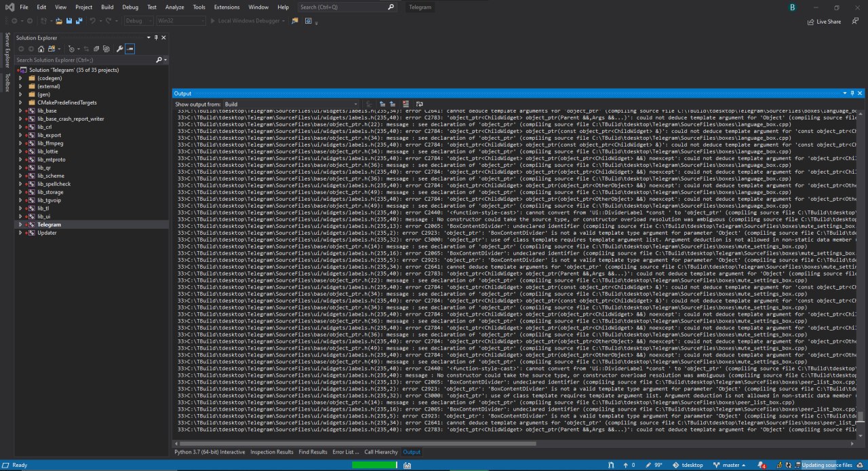The image size is (868, 471).
Task: Select Solution 'Telegram' root node
Action: (x=73, y=70)
